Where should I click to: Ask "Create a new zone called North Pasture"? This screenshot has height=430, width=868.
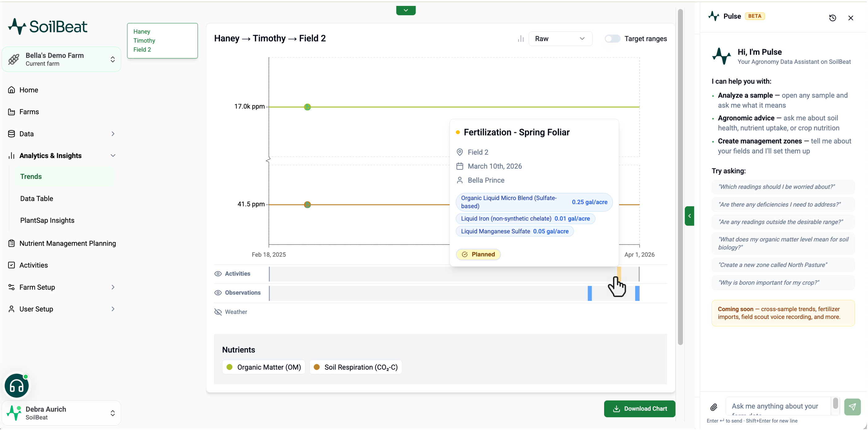pos(783,265)
